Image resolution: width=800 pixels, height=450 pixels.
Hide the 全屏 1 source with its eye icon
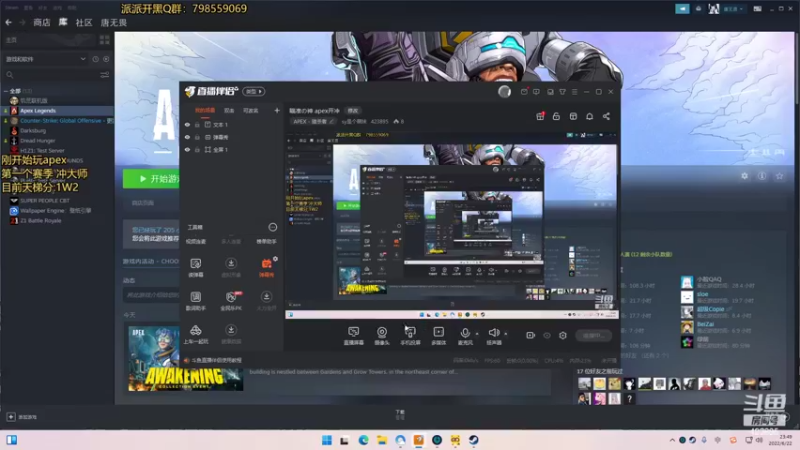pyautogui.click(x=187, y=149)
